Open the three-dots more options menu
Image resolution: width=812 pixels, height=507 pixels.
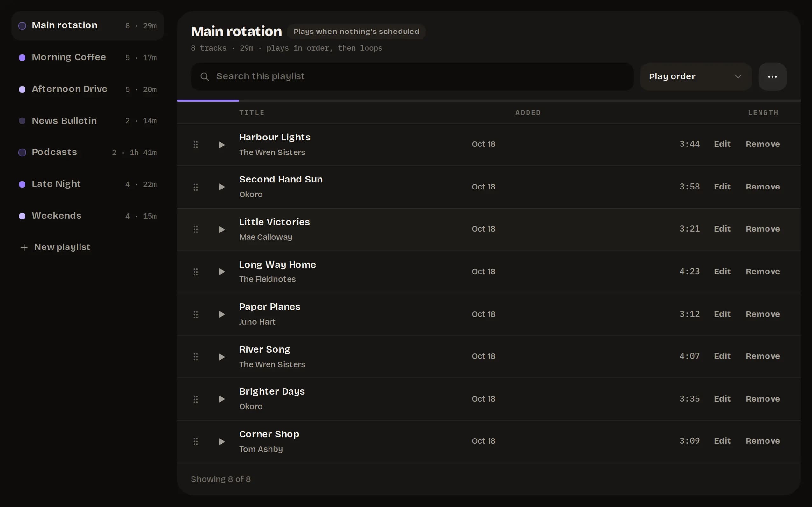[772, 76]
